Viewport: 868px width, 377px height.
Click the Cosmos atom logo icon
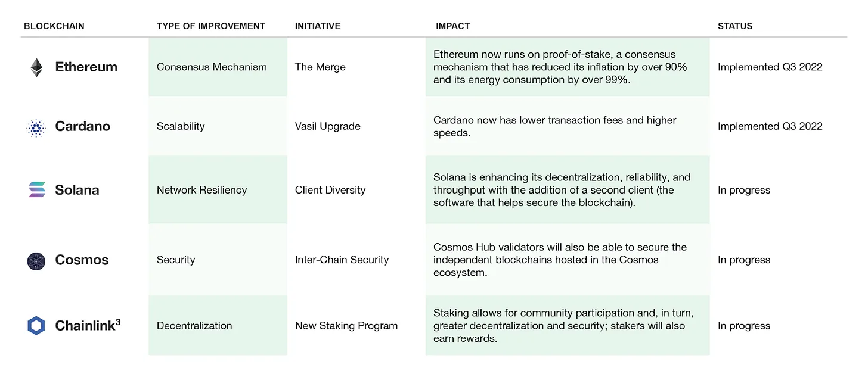pyautogui.click(x=36, y=261)
